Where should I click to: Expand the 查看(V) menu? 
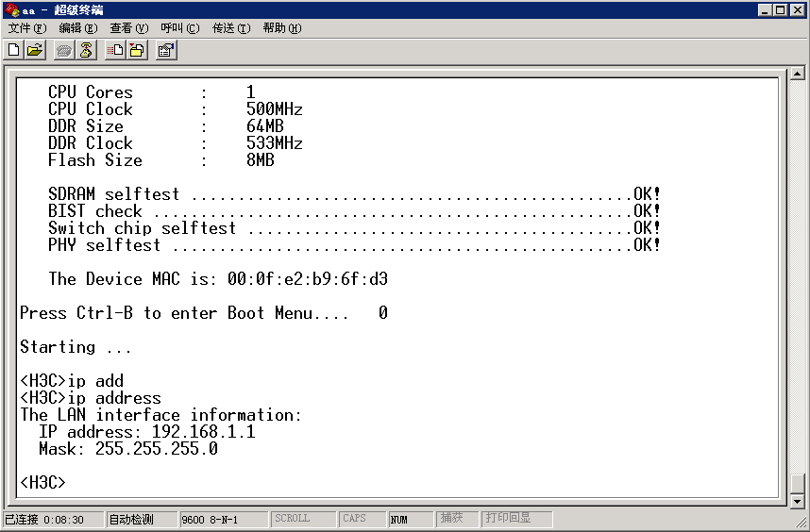128,28
